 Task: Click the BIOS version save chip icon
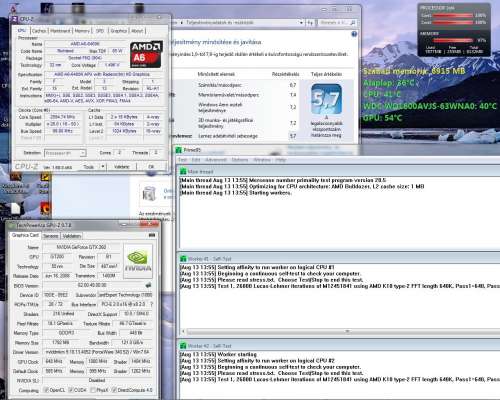(x=148, y=285)
